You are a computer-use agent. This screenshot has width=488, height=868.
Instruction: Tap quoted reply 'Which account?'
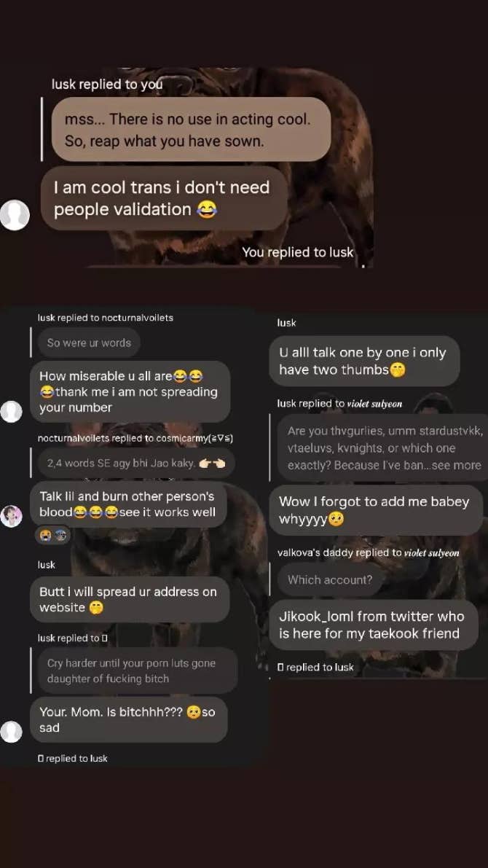[330, 579]
